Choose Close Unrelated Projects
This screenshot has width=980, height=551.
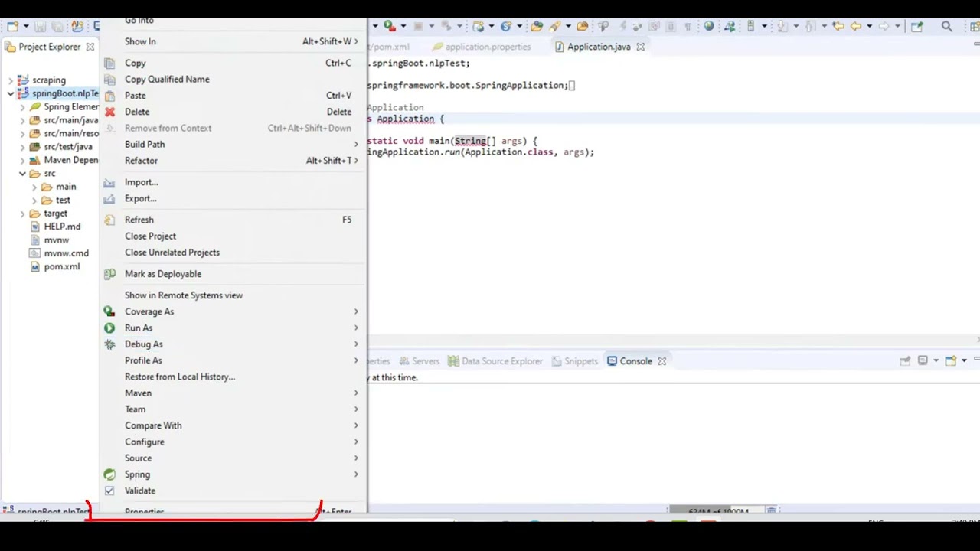click(234, 253)
